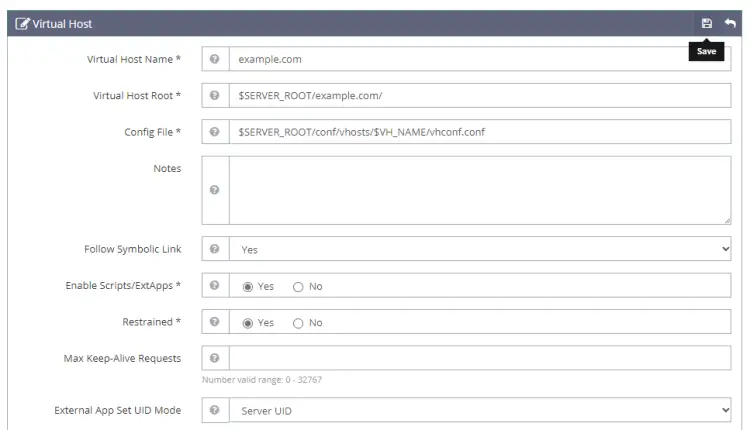Click the Notes text area
Viewport: 750px width, 430px height.
pos(480,190)
